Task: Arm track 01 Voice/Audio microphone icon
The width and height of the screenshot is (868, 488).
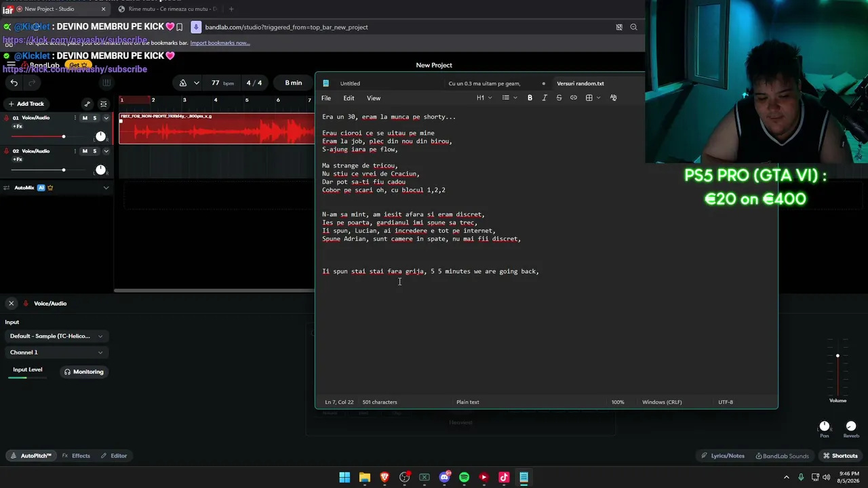Action: click(x=7, y=118)
